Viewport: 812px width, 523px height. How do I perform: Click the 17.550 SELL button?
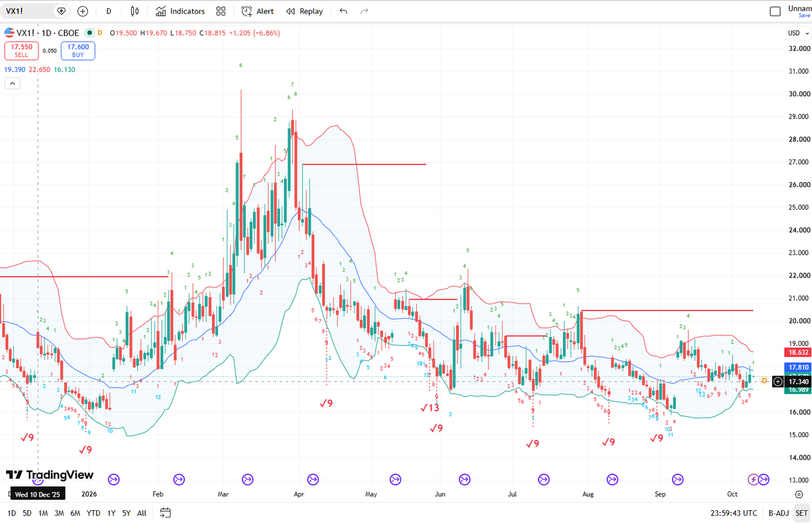(22, 51)
